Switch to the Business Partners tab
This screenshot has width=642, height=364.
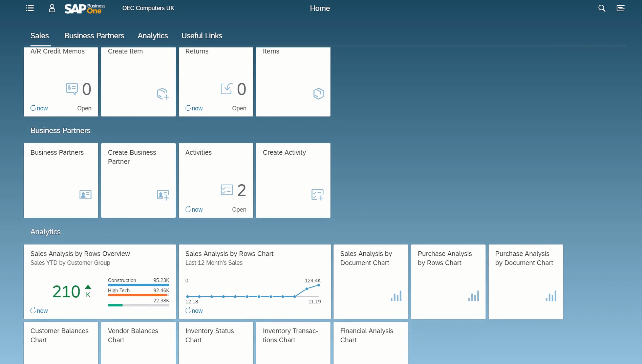[x=94, y=36]
